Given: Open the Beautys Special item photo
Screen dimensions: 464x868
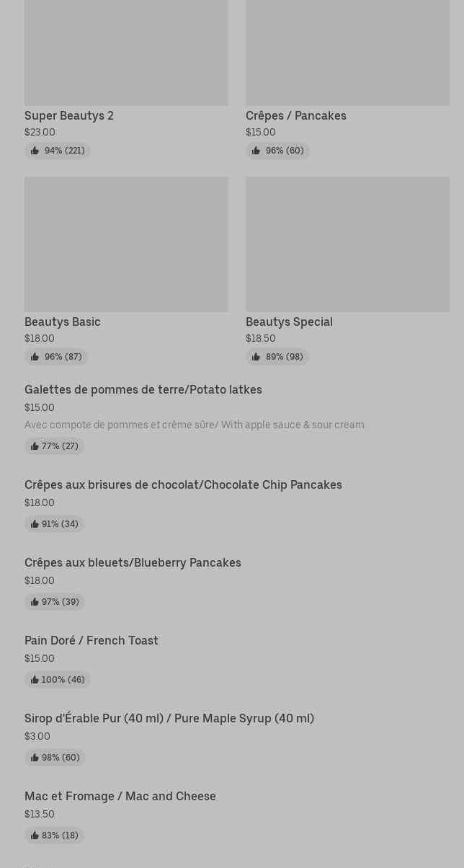Looking at the screenshot, I should click(x=347, y=244).
